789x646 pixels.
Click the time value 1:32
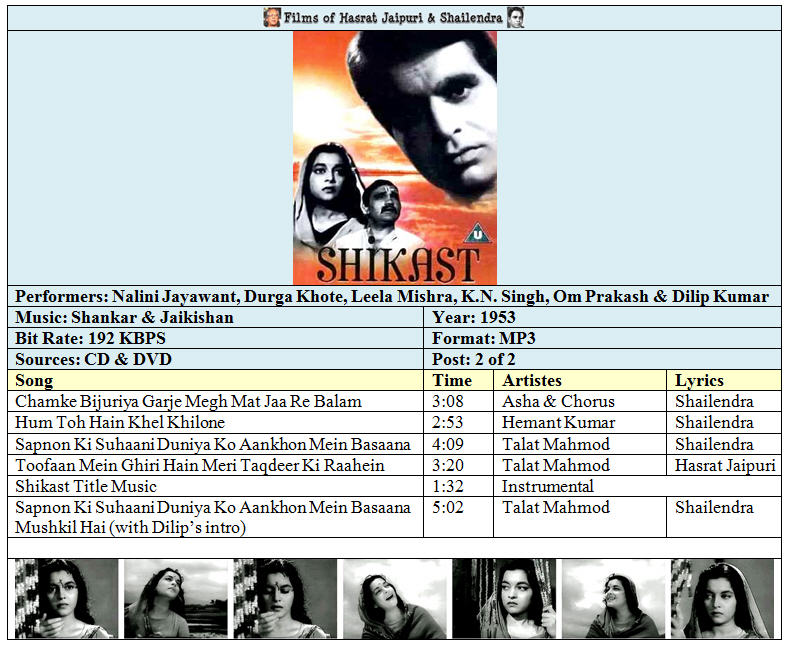pos(448,487)
